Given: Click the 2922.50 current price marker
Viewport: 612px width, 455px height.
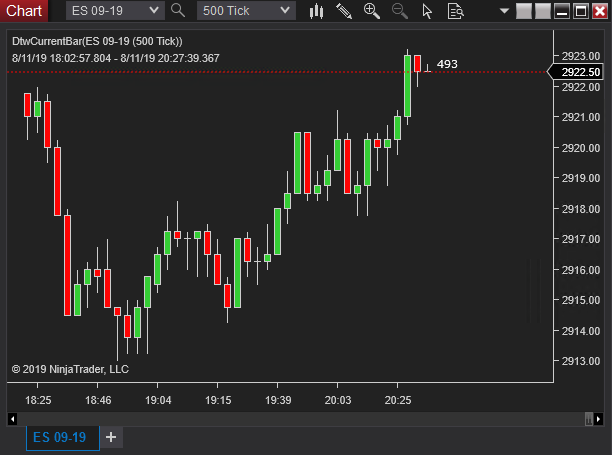Looking at the screenshot, I should click(577, 72).
